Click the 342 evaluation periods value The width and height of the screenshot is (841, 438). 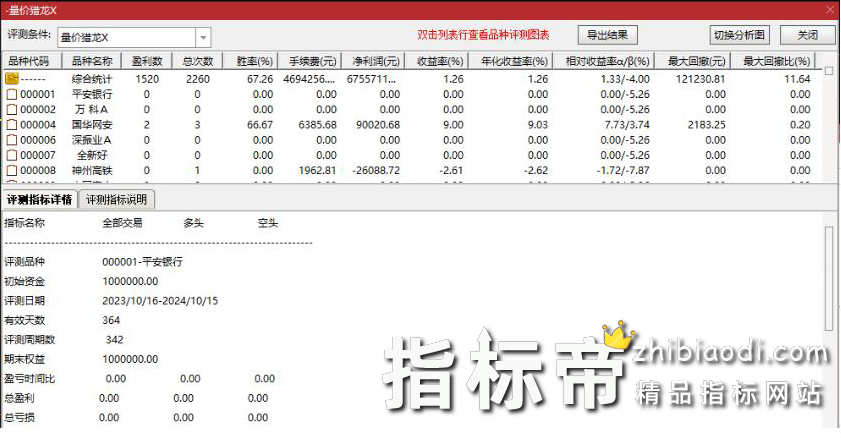[x=114, y=339]
